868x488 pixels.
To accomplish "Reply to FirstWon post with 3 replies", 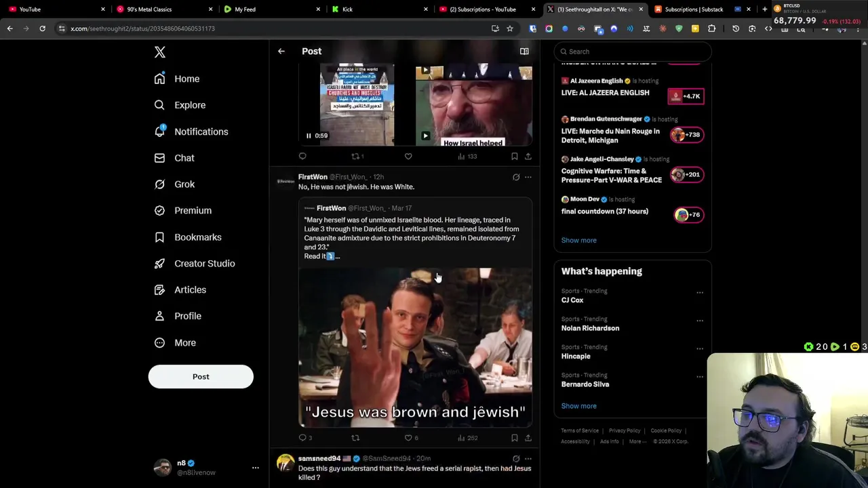I will (305, 438).
